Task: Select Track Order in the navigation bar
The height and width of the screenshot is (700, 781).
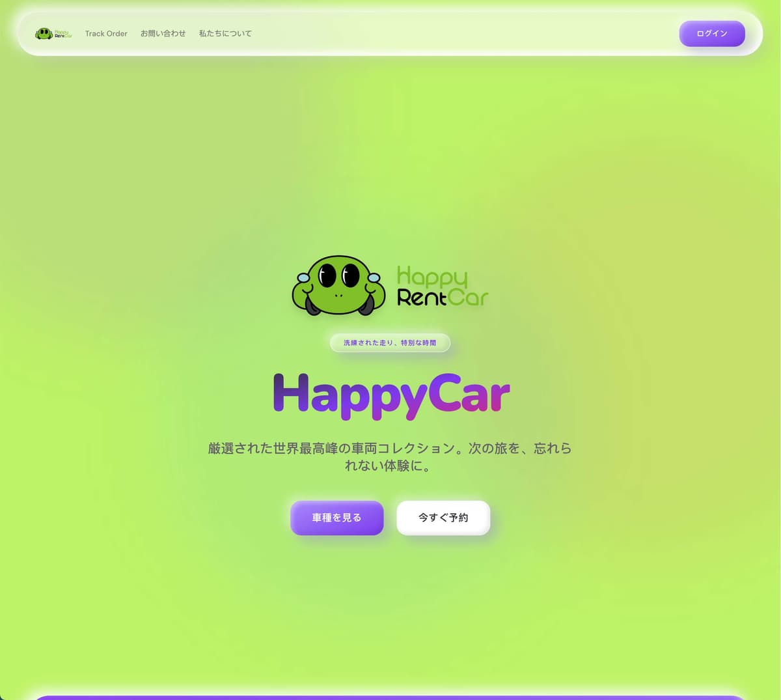Action: pos(106,33)
